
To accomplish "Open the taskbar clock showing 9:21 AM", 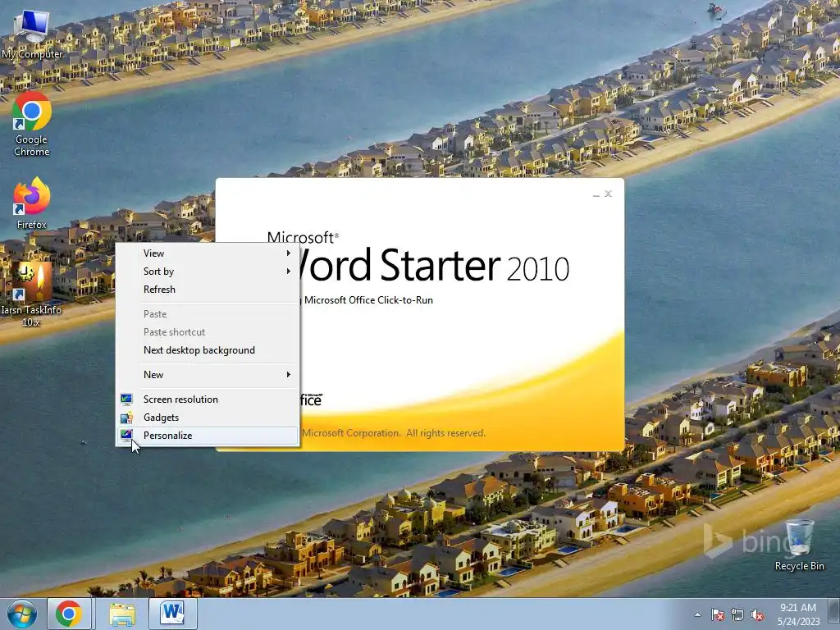I will coord(798,614).
